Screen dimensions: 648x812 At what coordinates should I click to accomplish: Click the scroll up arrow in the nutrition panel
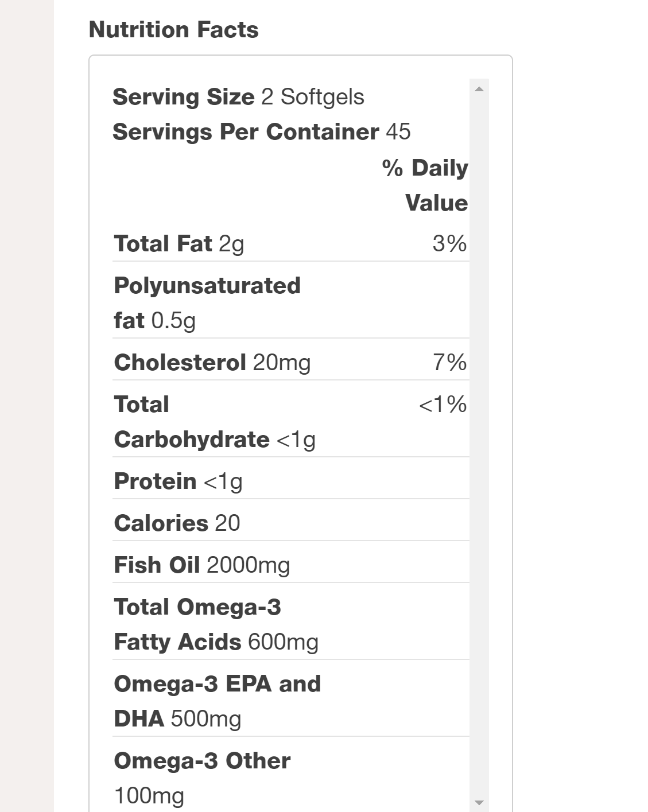479,89
